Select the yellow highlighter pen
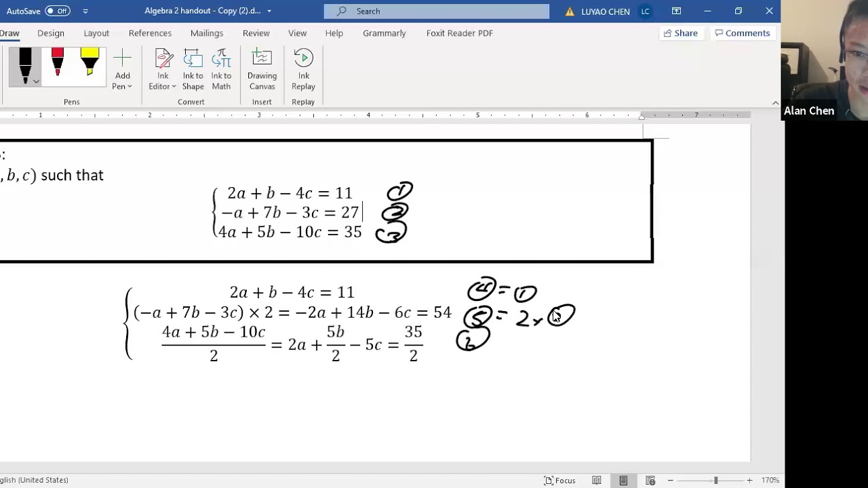Screen dimensions: 868x488 coord(90,61)
